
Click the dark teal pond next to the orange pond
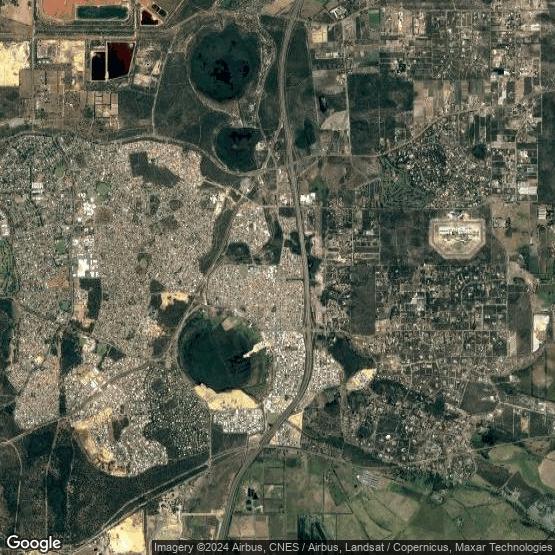102,13
